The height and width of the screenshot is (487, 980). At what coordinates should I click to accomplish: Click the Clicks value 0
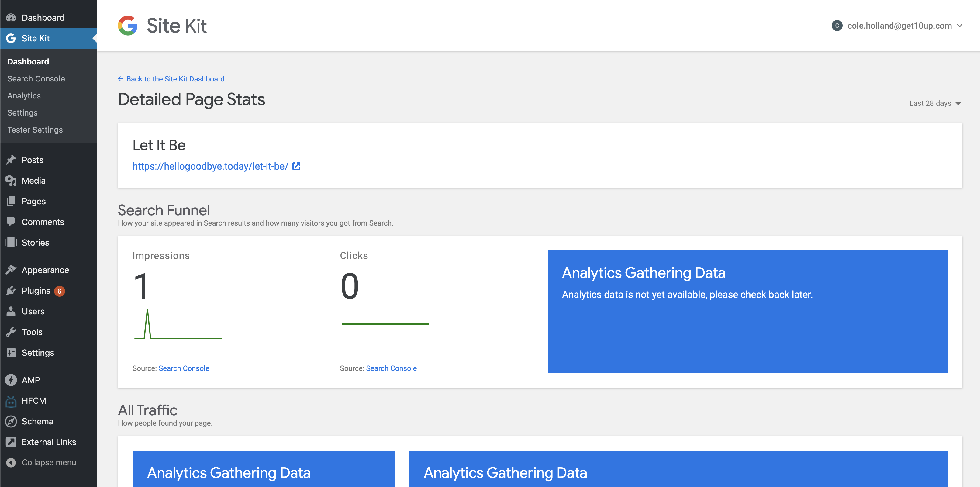click(350, 286)
